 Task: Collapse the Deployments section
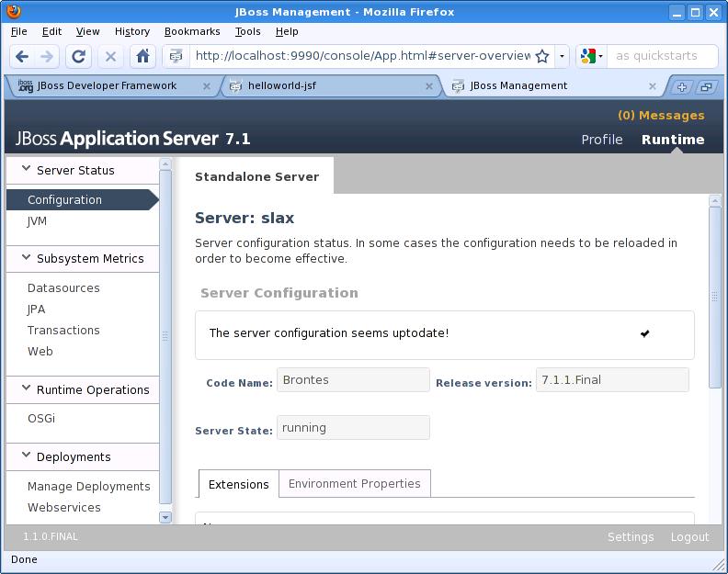pos(26,455)
